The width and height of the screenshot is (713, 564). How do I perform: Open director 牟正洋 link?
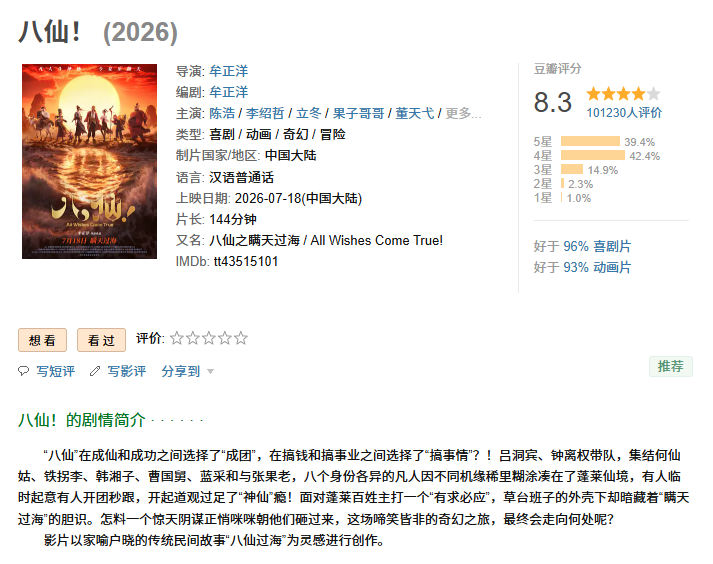(x=229, y=71)
